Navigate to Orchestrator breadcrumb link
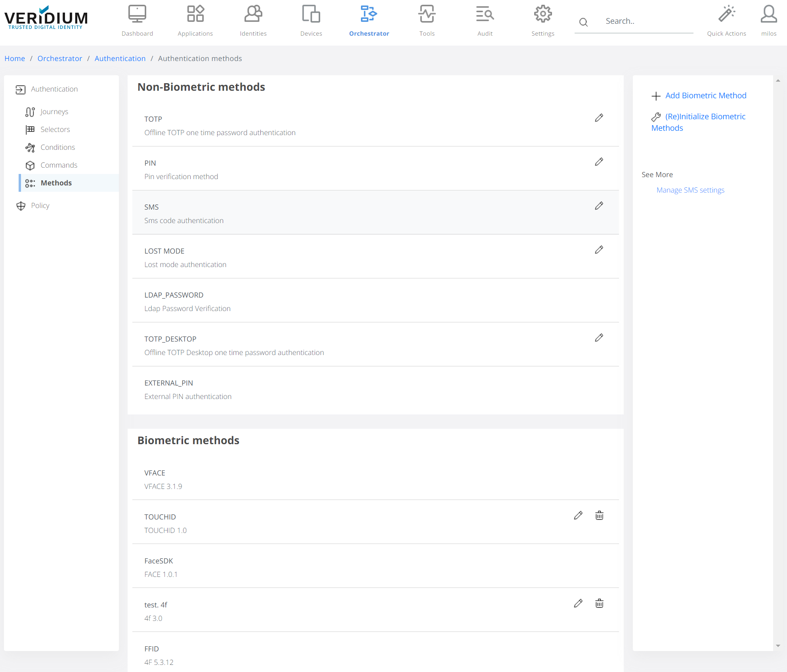Screen dimensions: 787x672 pyautogui.click(x=59, y=59)
